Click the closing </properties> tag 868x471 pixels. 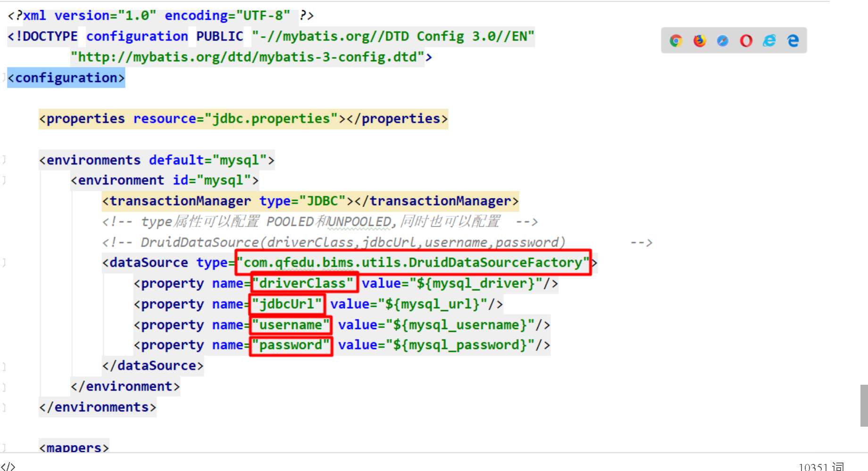[397, 119]
